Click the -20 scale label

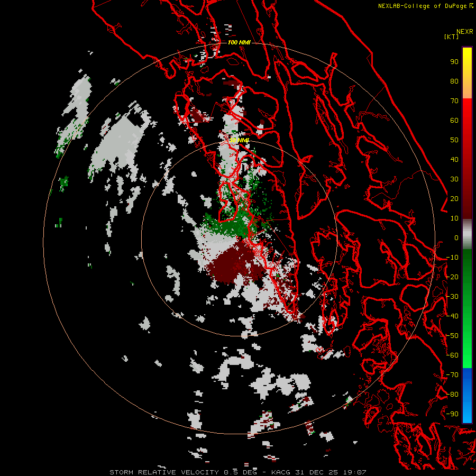coord(452,277)
